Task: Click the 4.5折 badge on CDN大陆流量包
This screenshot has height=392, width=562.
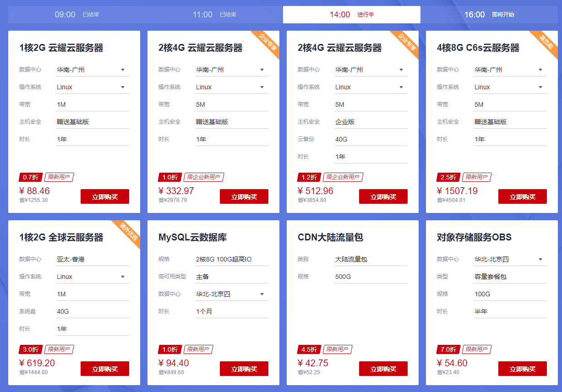Action: (309, 349)
